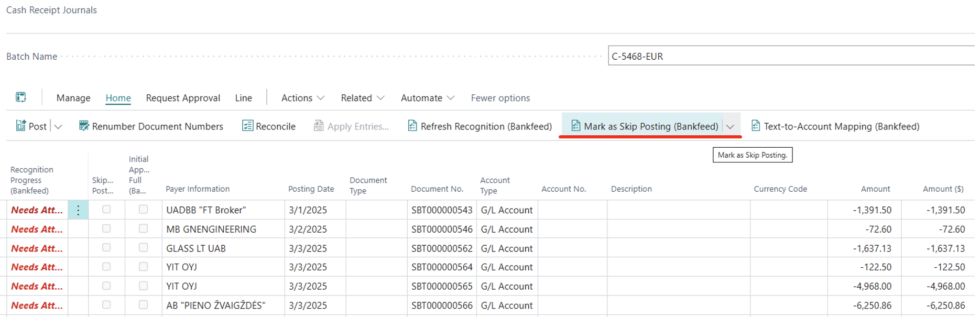Viewport: 980px width, 317px height.
Task: Expand the Post dropdown arrow
Action: tap(58, 126)
